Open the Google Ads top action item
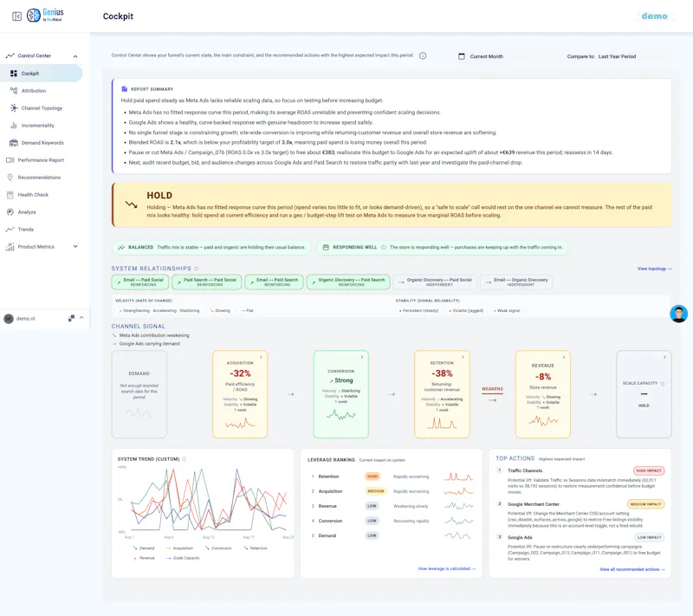The image size is (693, 616). (581, 548)
